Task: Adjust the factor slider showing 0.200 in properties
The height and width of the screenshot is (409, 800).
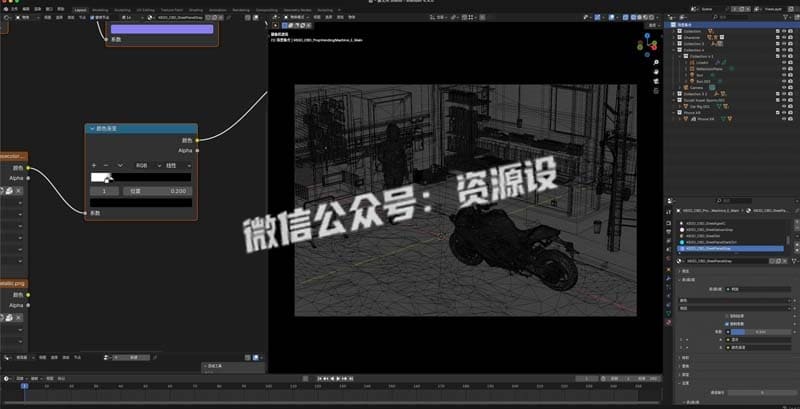Action: (x=761, y=332)
